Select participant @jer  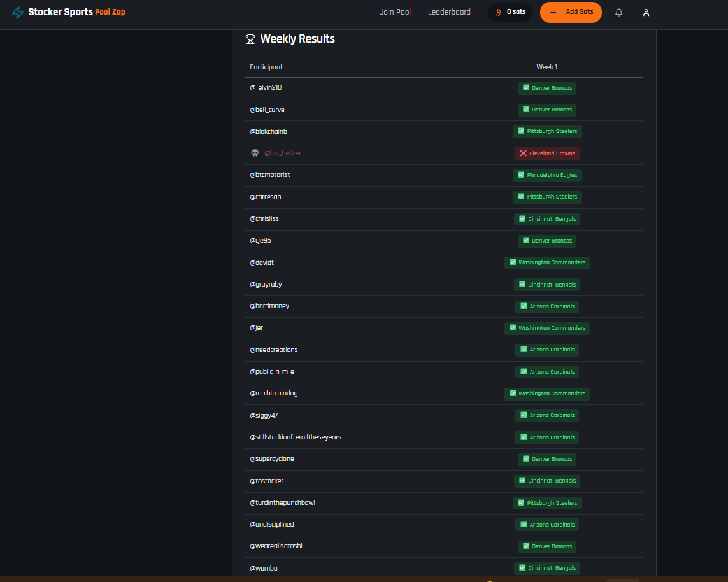[x=256, y=328]
